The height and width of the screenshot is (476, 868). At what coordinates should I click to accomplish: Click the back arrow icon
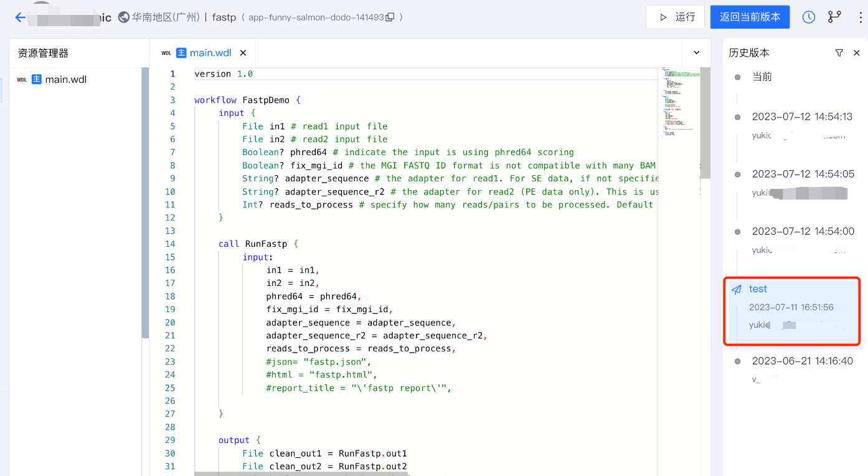coord(20,17)
